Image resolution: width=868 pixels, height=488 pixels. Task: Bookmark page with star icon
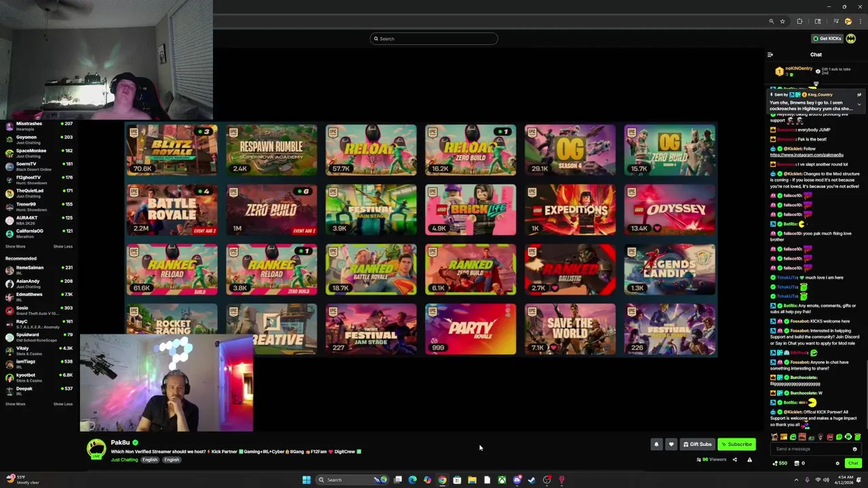click(783, 22)
